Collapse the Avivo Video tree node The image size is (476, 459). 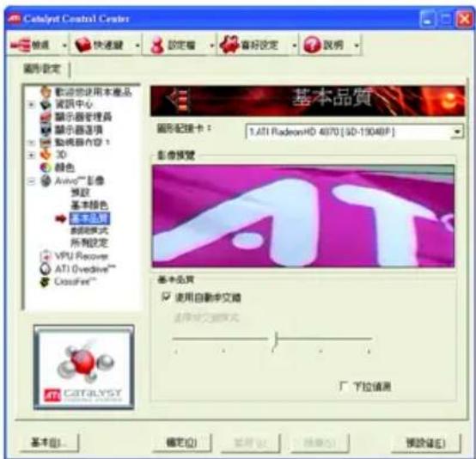(x=31, y=181)
